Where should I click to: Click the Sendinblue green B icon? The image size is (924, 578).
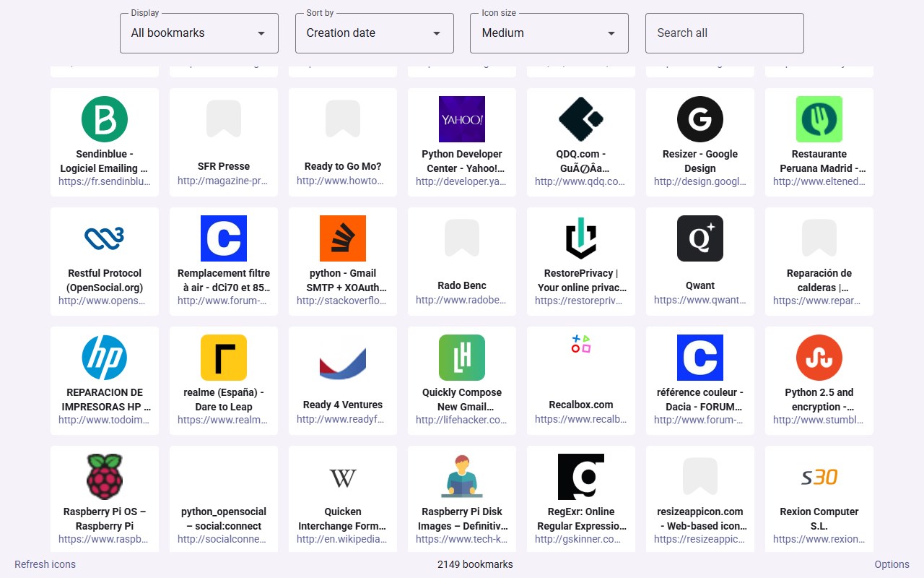click(x=105, y=119)
